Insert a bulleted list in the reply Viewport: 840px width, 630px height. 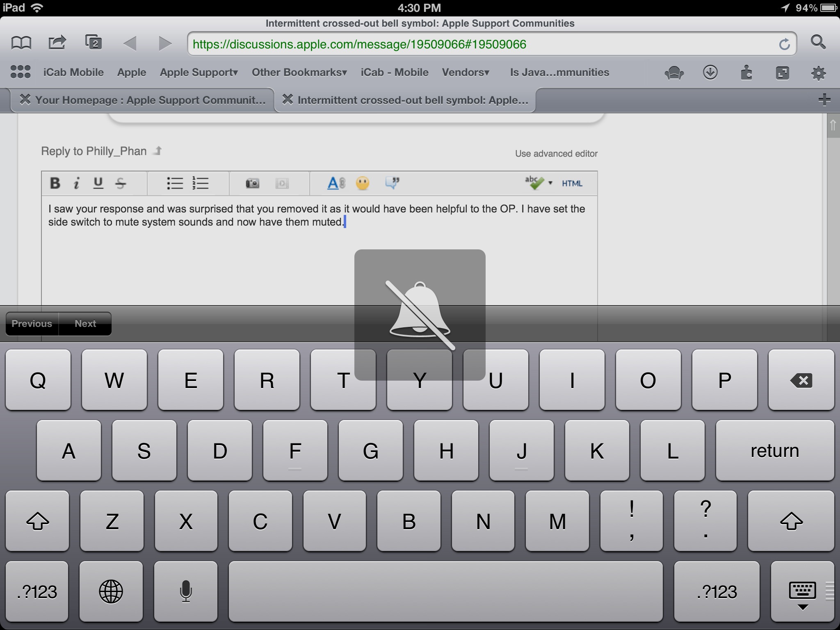[x=175, y=183]
